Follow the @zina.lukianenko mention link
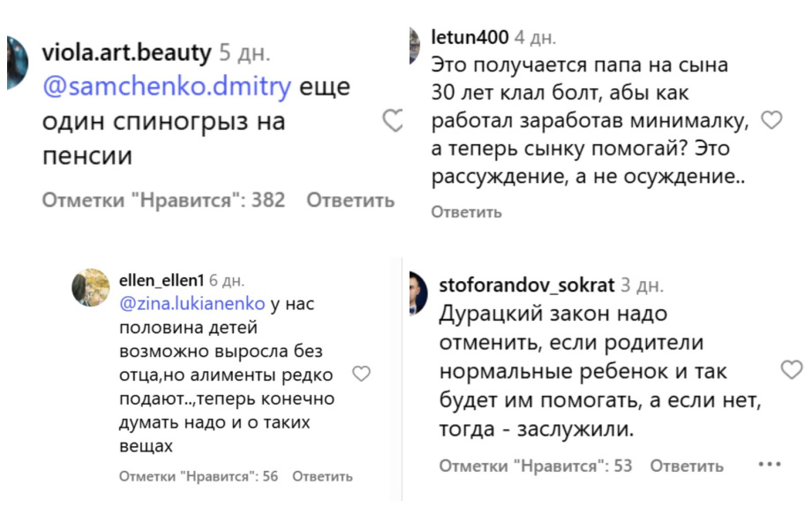 coord(192,303)
